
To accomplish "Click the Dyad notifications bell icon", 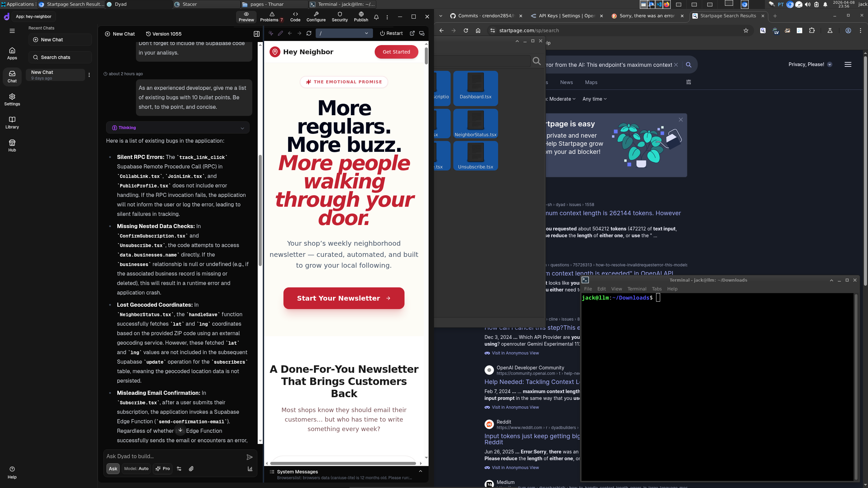I will coord(376,17).
